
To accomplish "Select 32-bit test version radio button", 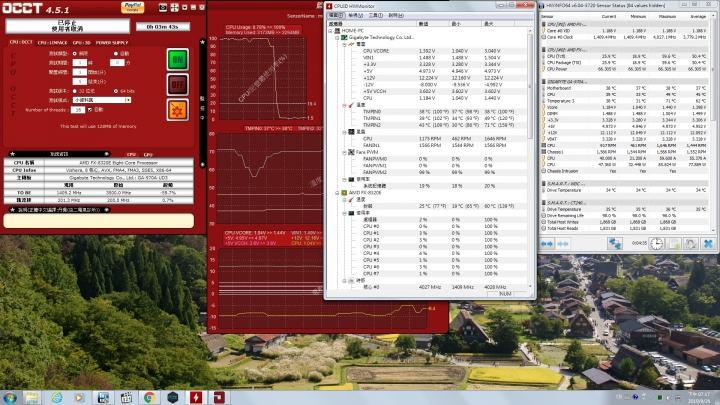I will pos(74,91).
